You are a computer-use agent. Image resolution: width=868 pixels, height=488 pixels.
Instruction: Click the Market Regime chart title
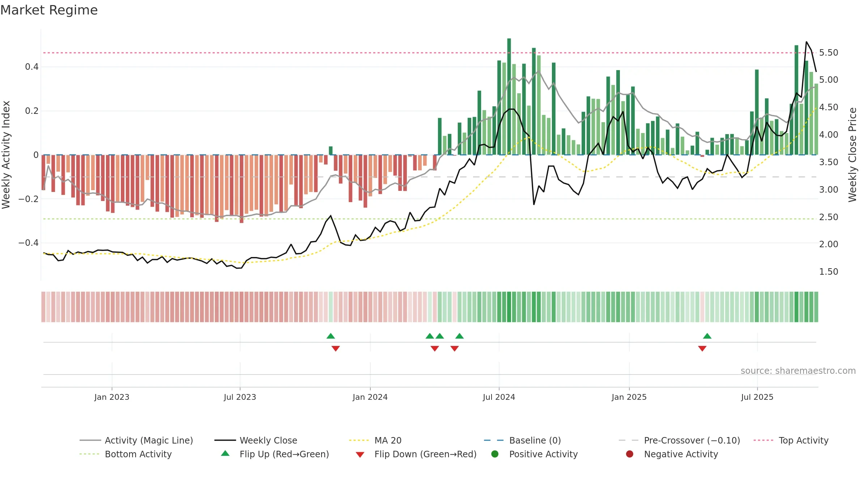[x=49, y=10]
